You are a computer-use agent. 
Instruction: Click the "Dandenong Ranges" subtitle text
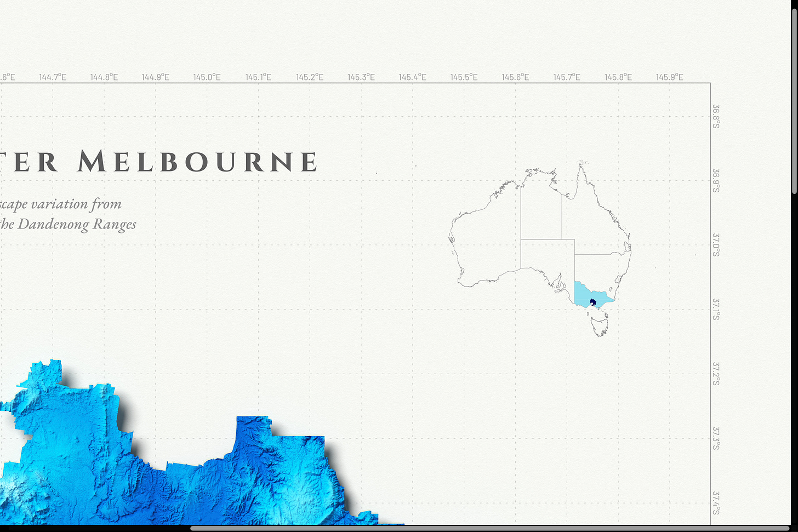(77, 225)
